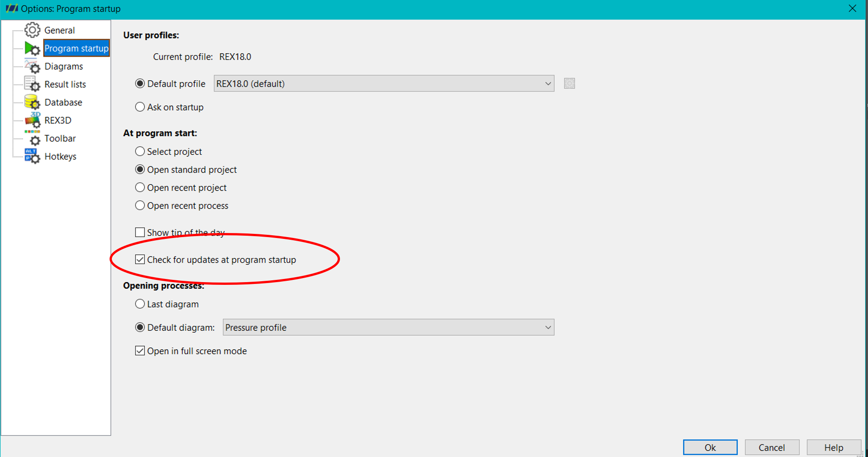Confirm settings with Ok button
The width and height of the screenshot is (868, 457).
click(710, 448)
